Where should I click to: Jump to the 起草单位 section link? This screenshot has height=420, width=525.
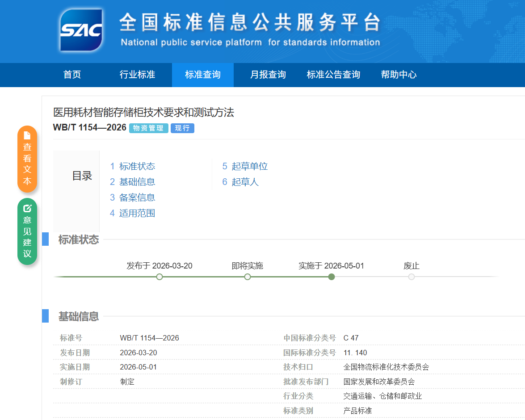[245, 166]
